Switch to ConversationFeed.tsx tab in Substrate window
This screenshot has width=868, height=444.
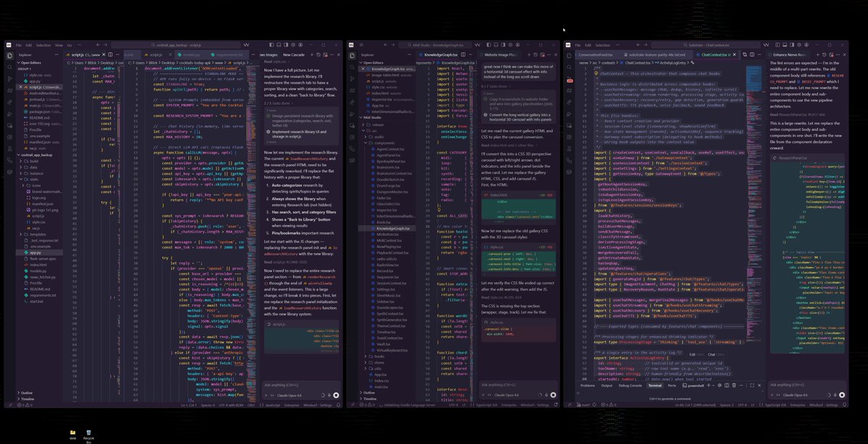pos(595,55)
